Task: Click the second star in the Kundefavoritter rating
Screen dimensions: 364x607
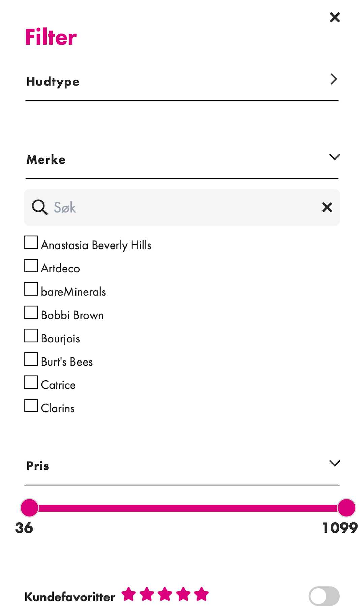Action: coord(147,595)
